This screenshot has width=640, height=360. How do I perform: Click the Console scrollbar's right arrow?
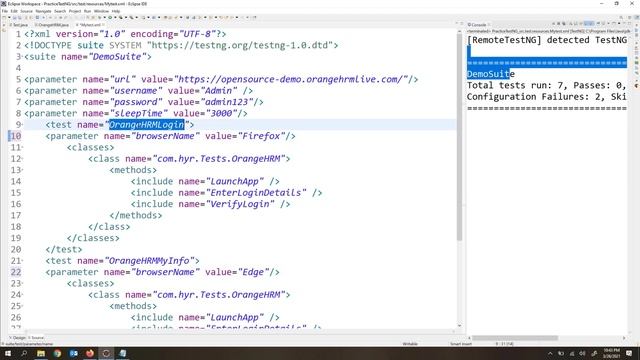(624, 338)
